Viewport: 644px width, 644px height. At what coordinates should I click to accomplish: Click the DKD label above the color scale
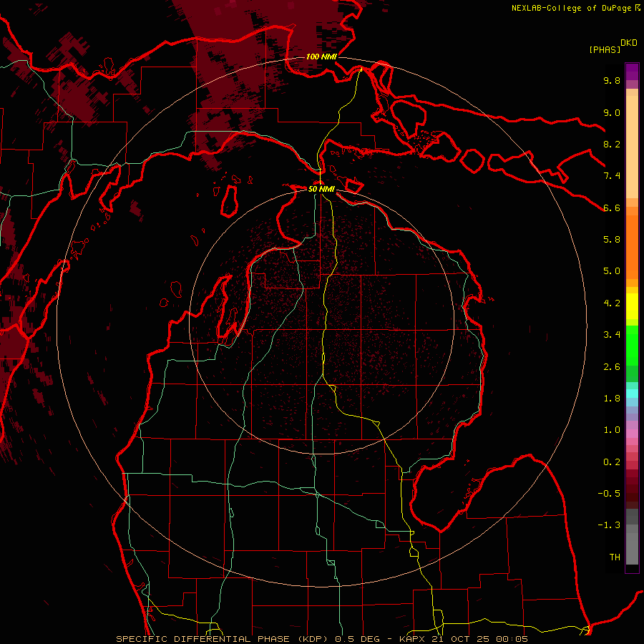click(x=629, y=43)
